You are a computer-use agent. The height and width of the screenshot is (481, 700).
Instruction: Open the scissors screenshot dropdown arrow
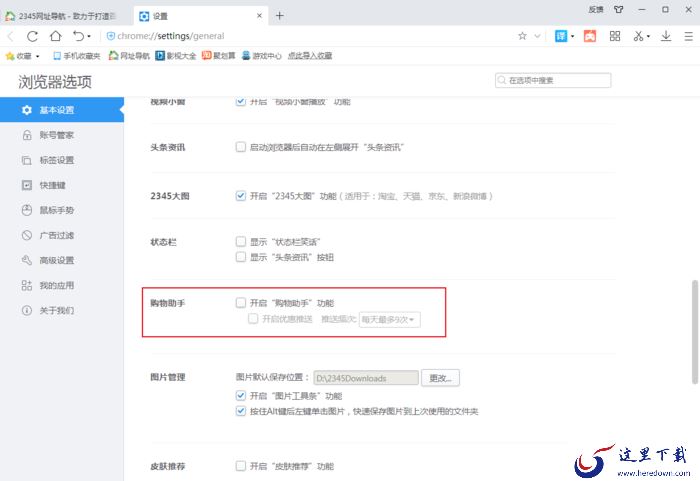(648, 36)
